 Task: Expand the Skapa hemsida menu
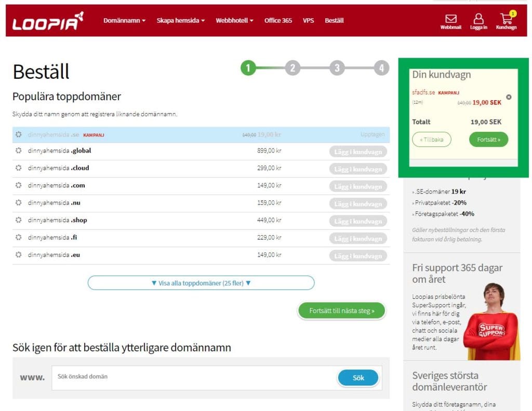pos(180,20)
